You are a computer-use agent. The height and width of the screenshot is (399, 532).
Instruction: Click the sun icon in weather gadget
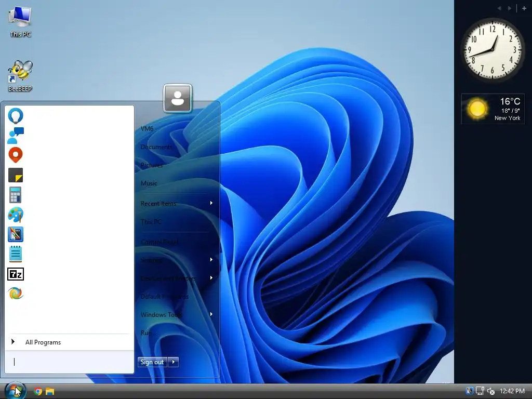pyautogui.click(x=477, y=109)
